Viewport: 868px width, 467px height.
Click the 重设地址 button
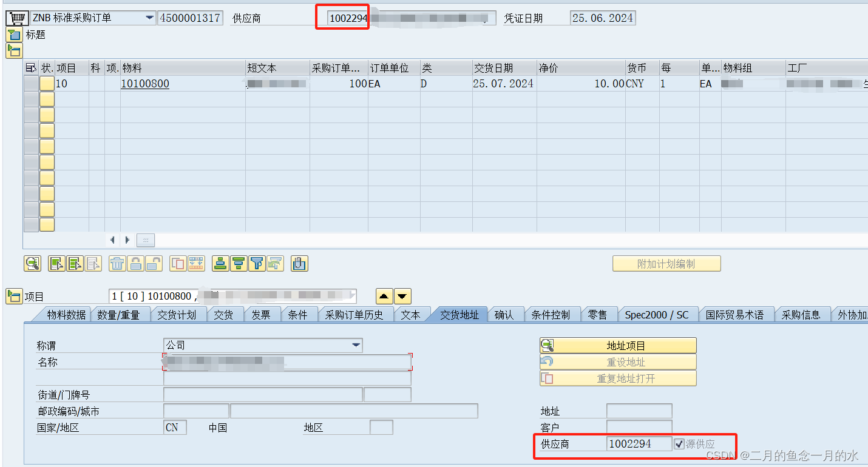click(x=618, y=362)
